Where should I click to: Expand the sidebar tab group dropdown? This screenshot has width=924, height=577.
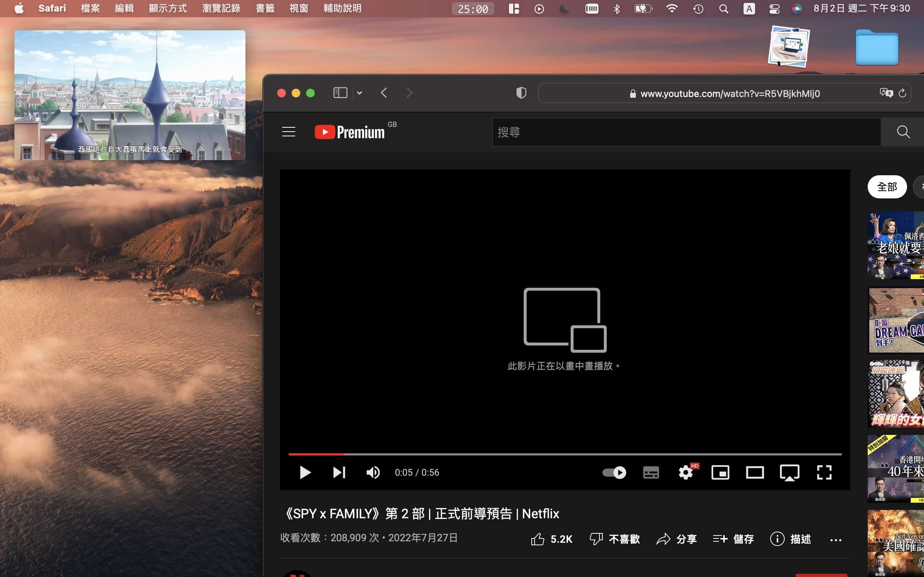click(x=359, y=93)
